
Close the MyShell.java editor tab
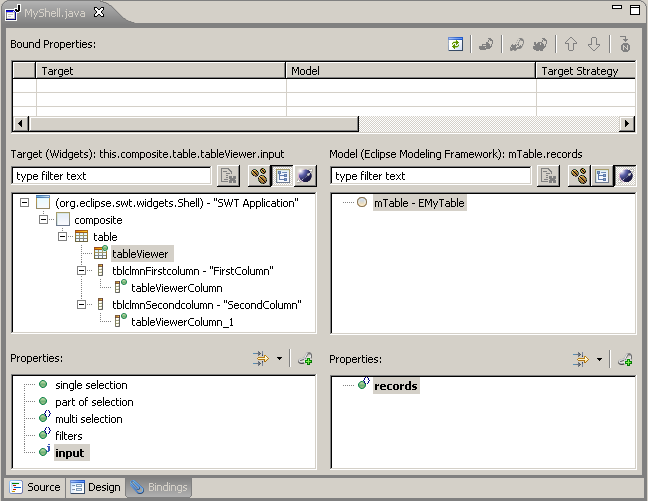[x=99, y=12]
